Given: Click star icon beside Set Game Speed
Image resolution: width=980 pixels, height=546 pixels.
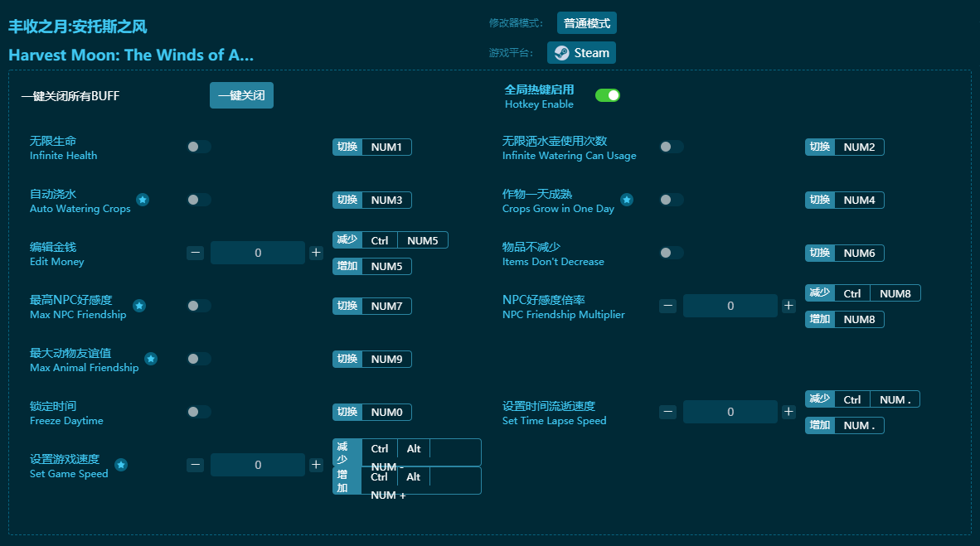Looking at the screenshot, I should click(x=121, y=465).
